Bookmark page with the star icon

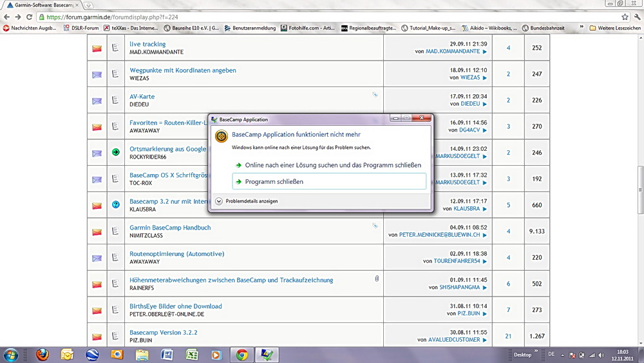point(625,17)
